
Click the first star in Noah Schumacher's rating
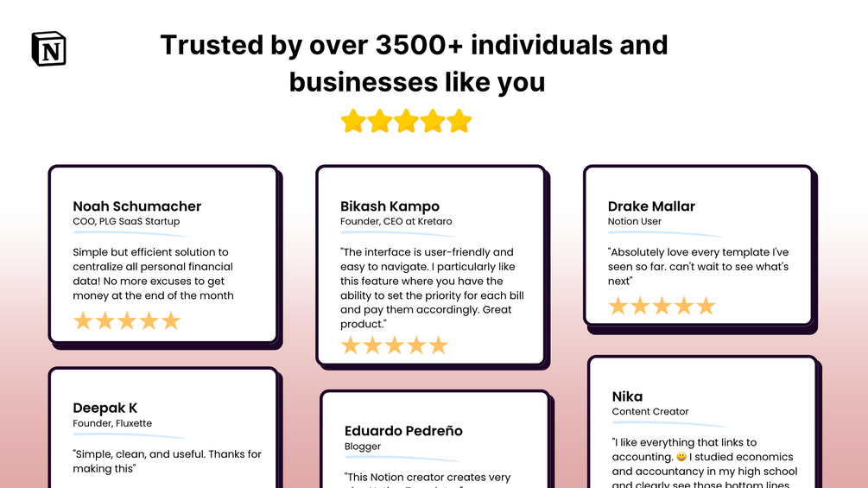83,321
